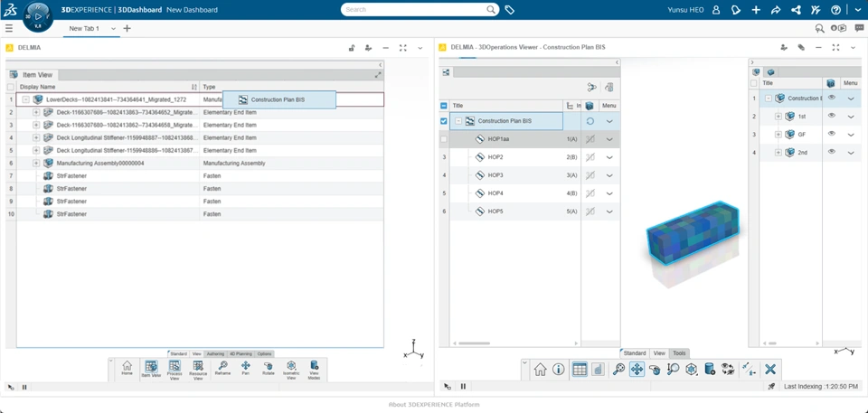This screenshot has width=868, height=413.
Task: Toggle visibility eye for Construction row in right panel
Action: point(831,99)
